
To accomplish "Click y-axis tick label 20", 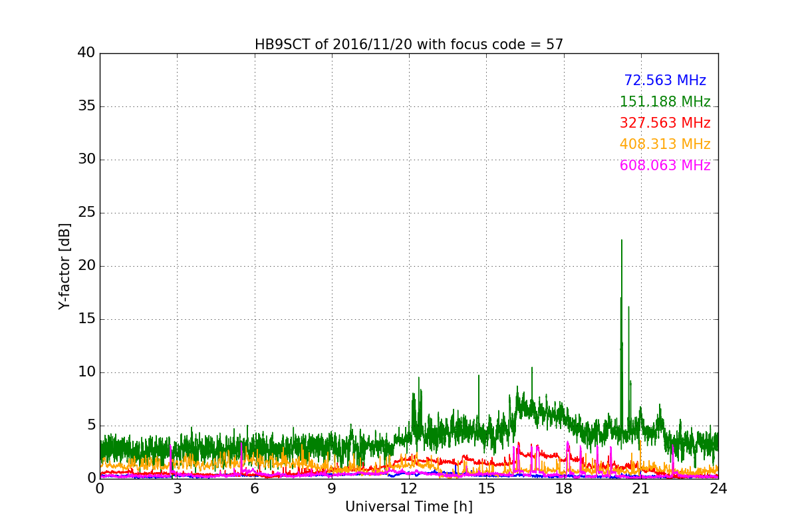I will (x=86, y=266).
